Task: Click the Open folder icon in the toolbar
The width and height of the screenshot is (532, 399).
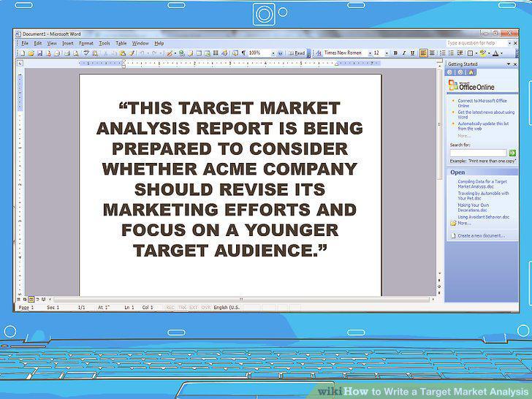Action: pos(31,53)
